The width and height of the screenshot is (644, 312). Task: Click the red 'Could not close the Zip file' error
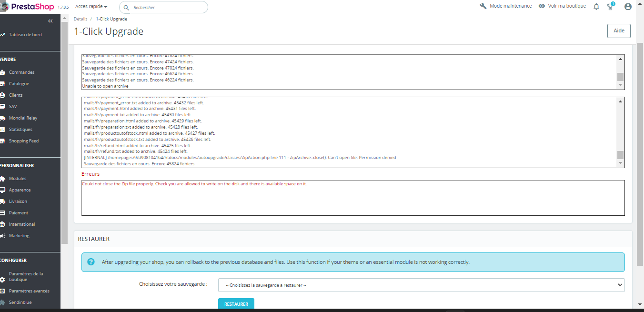pyautogui.click(x=194, y=183)
